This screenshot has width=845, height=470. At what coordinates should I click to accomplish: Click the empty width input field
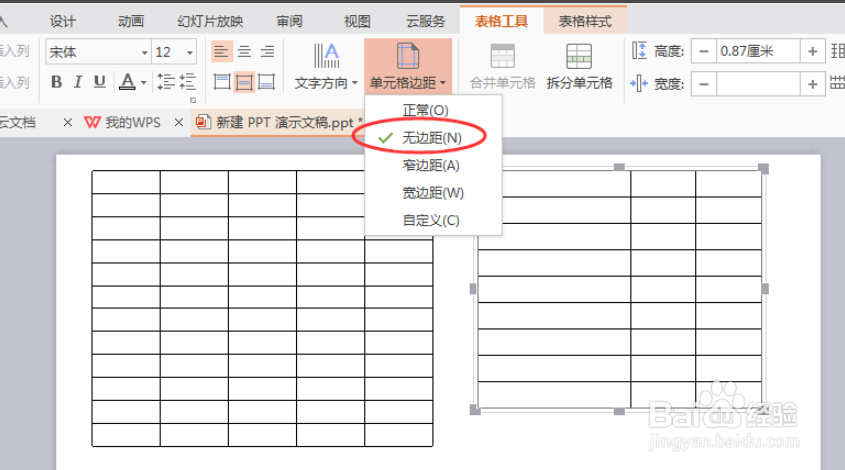click(758, 84)
